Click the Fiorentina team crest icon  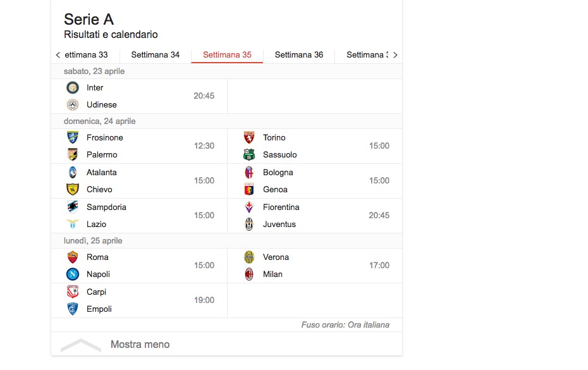pyautogui.click(x=249, y=207)
